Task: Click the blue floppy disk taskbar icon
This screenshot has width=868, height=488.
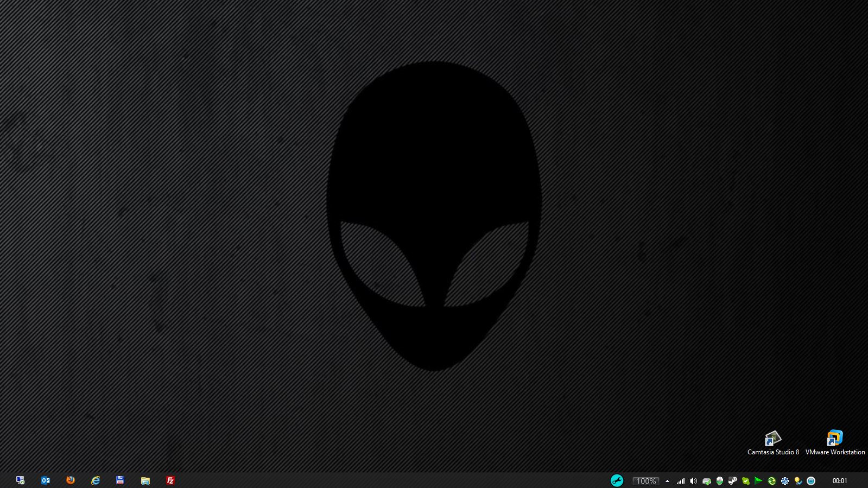Action: pyautogui.click(x=120, y=480)
